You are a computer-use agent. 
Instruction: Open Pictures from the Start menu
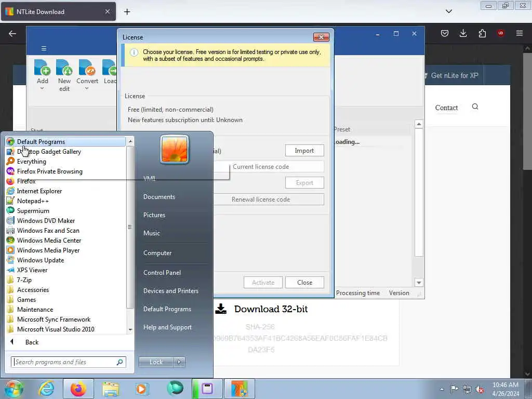154,215
